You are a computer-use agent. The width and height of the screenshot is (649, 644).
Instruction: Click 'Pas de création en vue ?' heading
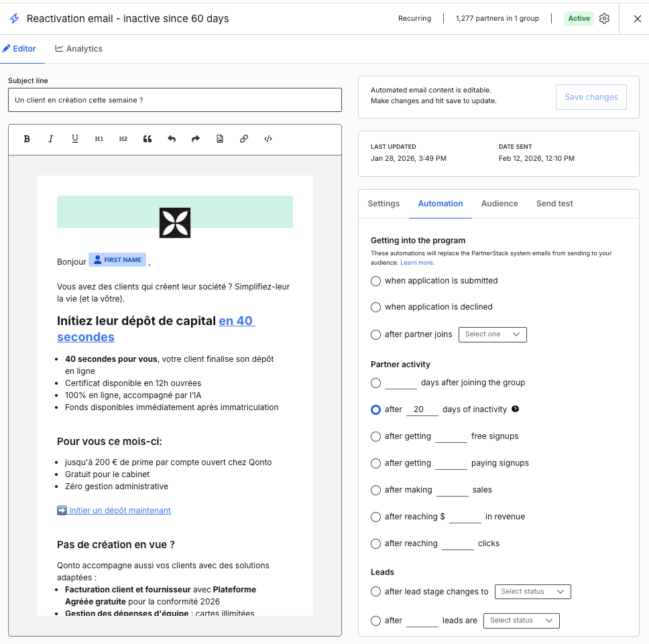tap(116, 545)
